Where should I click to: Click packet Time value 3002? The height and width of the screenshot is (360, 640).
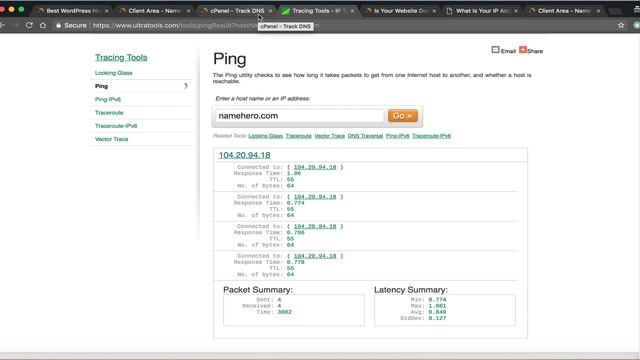tap(284, 312)
